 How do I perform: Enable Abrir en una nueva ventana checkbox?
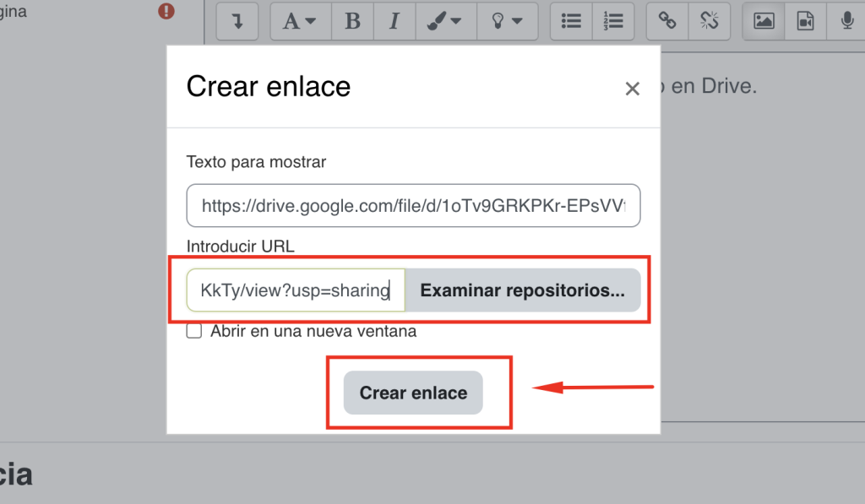pos(194,332)
